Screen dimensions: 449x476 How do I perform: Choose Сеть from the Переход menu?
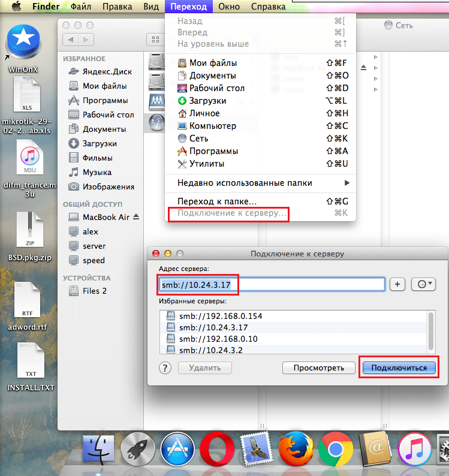tap(261, 138)
